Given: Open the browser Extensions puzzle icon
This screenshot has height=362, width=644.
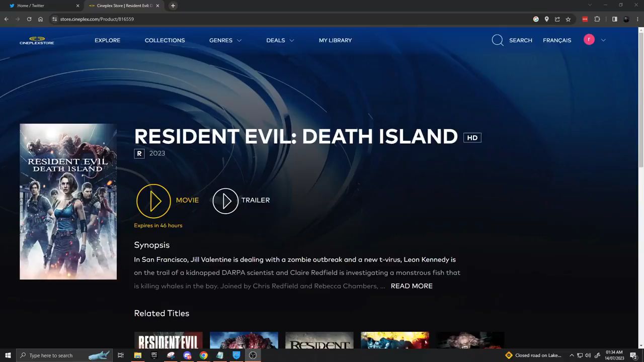Looking at the screenshot, I should point(597,19).
